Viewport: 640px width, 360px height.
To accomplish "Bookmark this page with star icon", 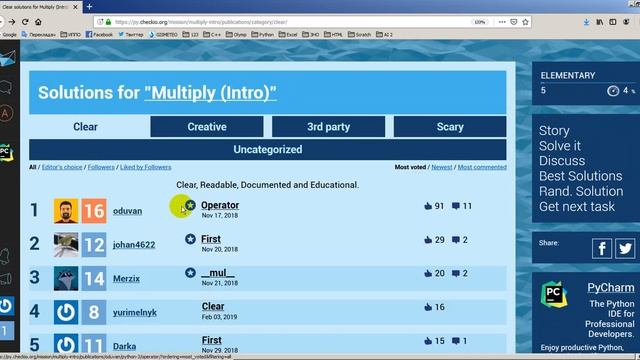I will [x=525, y=22].
